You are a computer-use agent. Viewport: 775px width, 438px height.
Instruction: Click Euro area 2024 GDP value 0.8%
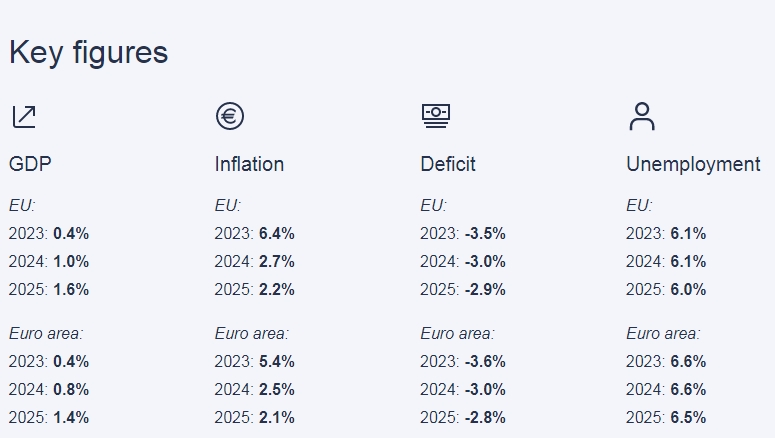71,390
